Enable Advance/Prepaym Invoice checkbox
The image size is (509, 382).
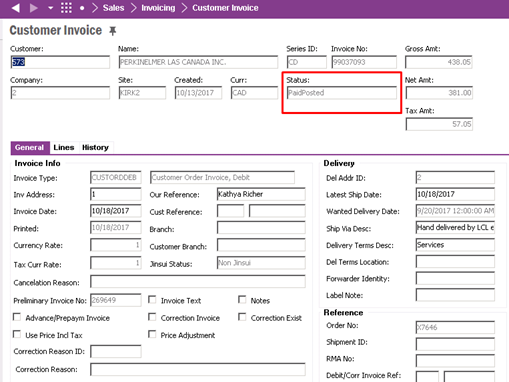coord(17,317)
